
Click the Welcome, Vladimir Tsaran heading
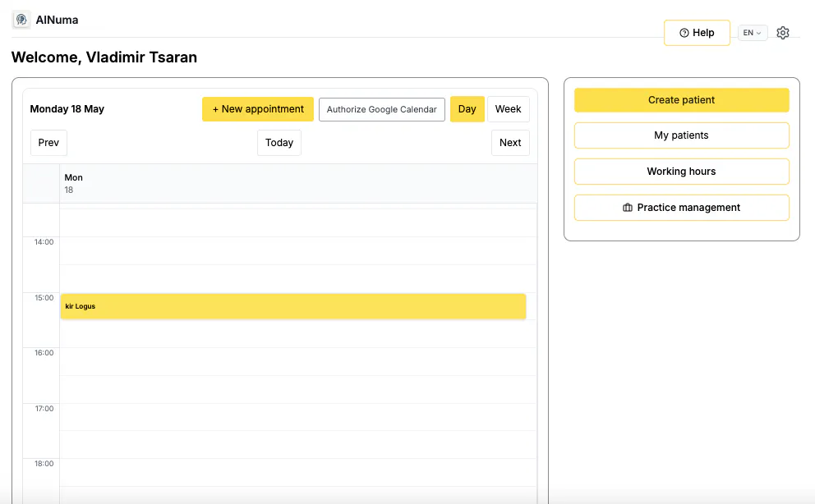104,57
